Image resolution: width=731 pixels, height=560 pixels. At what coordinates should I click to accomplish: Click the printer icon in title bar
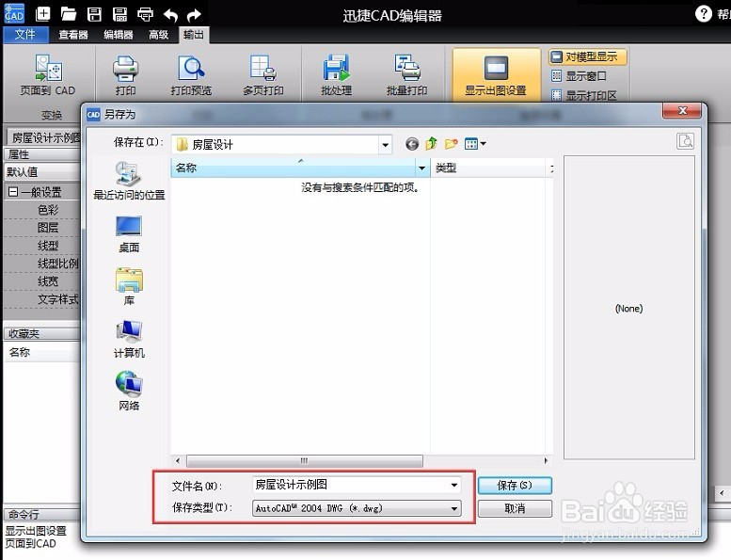pyautogui.click(x=146, y=14)
